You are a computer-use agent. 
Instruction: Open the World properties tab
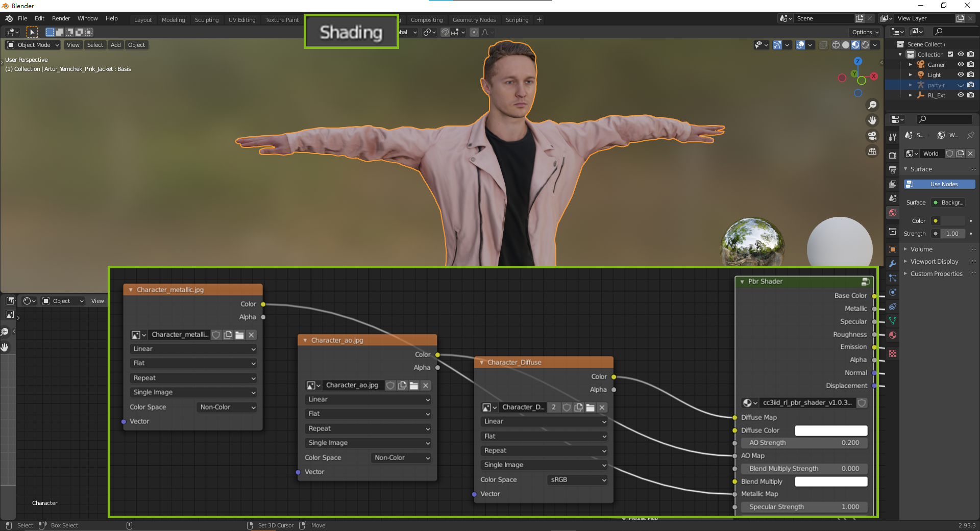point(893,213)
